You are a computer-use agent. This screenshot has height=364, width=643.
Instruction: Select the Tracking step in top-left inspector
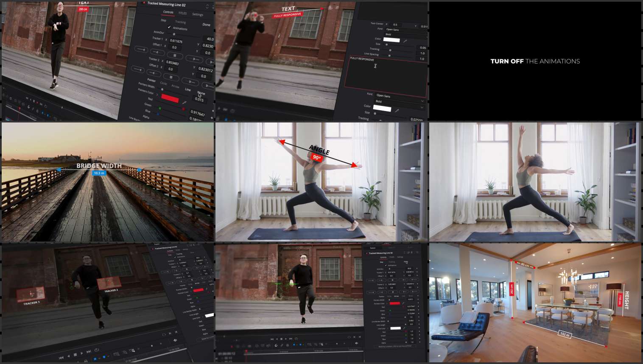point(180,22)
